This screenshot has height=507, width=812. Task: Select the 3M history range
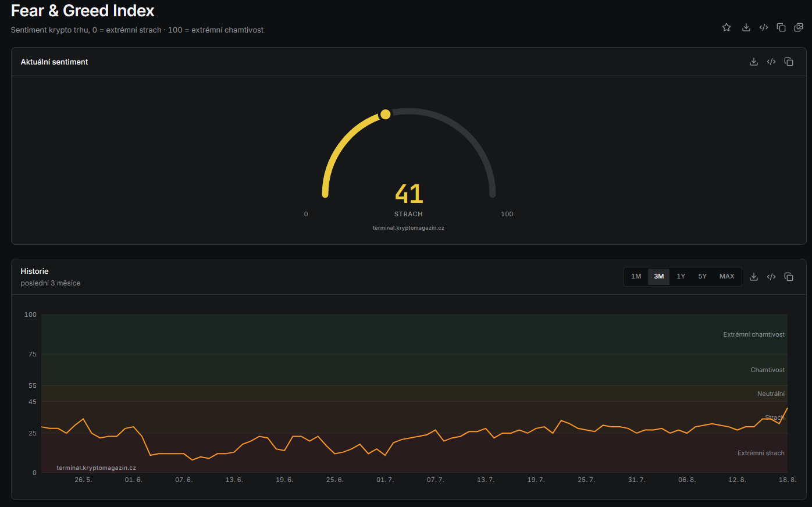pos(659,276)
